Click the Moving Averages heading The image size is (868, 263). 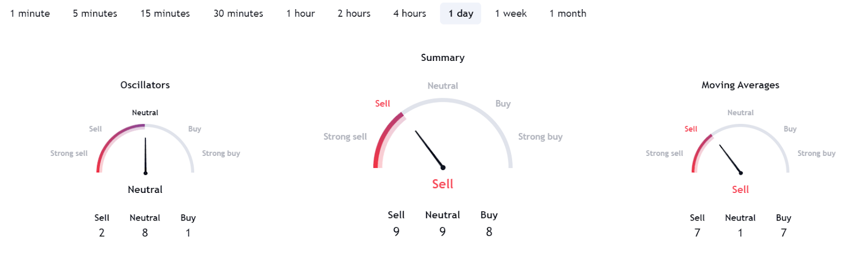[x=740, y=85]
